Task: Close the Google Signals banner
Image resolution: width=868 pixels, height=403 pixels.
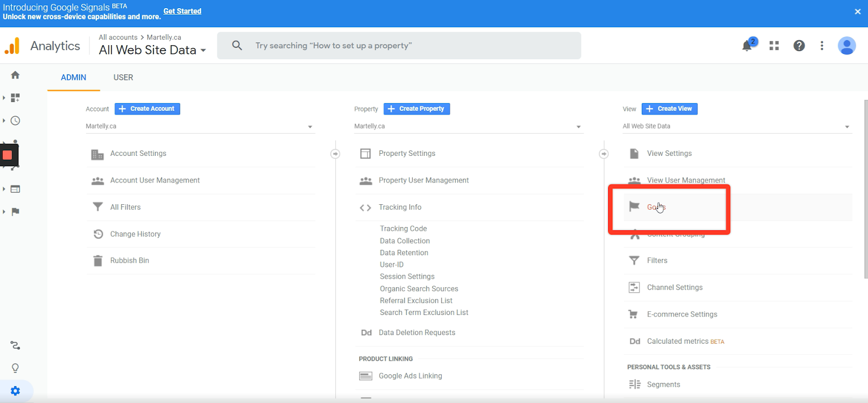Action: point(858,11)
